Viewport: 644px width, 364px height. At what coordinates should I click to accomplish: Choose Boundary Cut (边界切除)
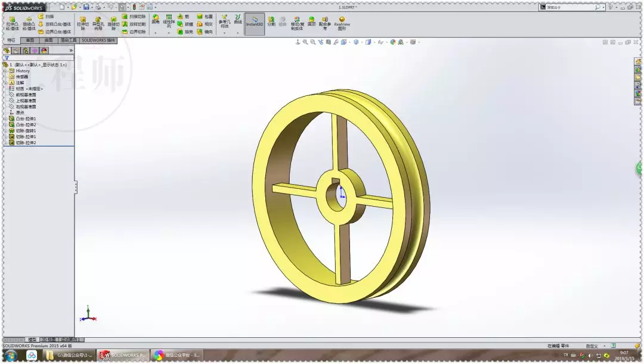[134, 32]
